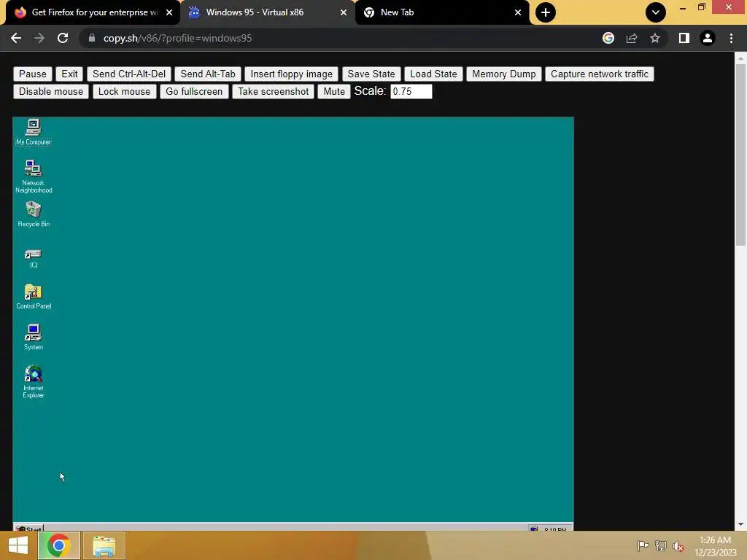
Task: Open Chrome from the Windows taskbar
Action: tap(59, 545)
